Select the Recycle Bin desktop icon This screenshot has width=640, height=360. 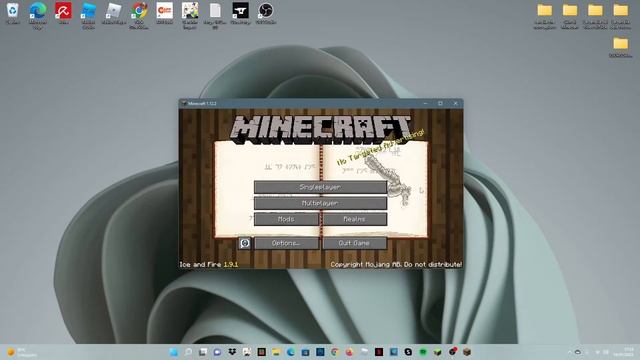coord(13,13)
